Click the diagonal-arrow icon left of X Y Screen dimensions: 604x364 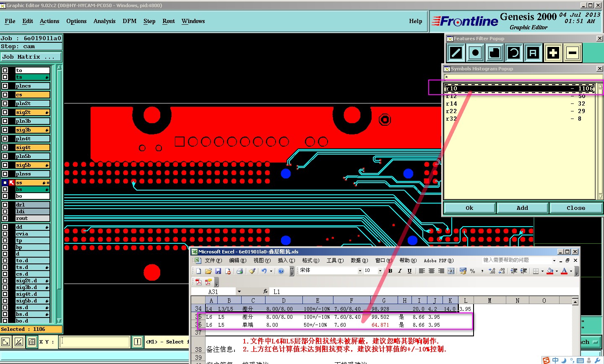pos(5,342)
